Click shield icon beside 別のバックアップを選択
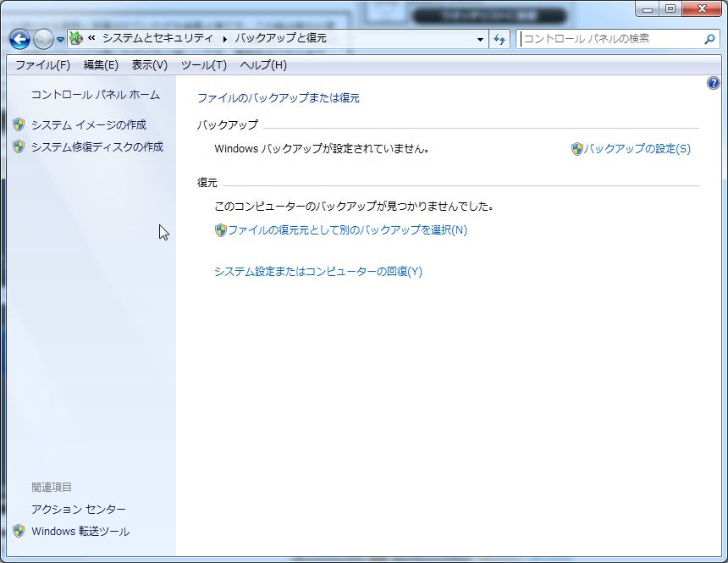Image resolution: width=728 pixels, height=563 pixels. (221, 230)
